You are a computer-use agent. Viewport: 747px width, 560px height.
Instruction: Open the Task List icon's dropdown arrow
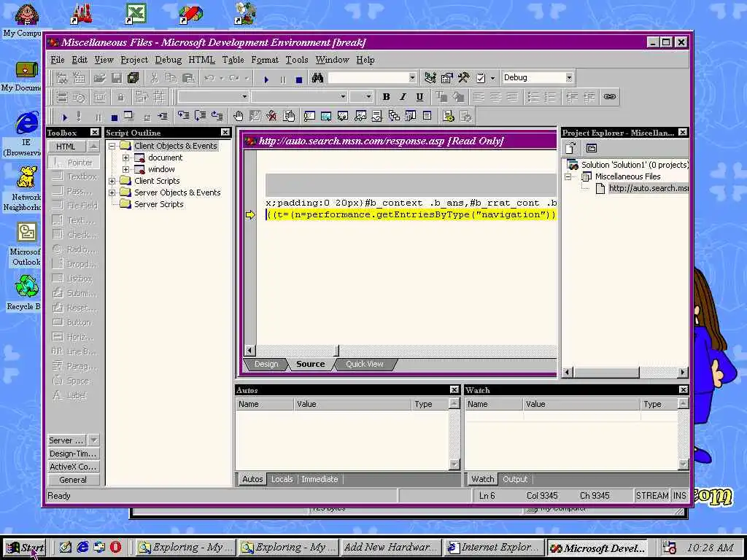(x=492, y=77)
